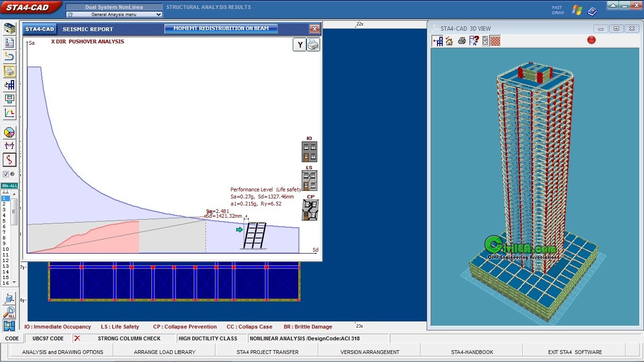The height and width of the screenshot is (362, 644).
Task: Click the Dual System NonLinea title label
Action: point(114,7)
